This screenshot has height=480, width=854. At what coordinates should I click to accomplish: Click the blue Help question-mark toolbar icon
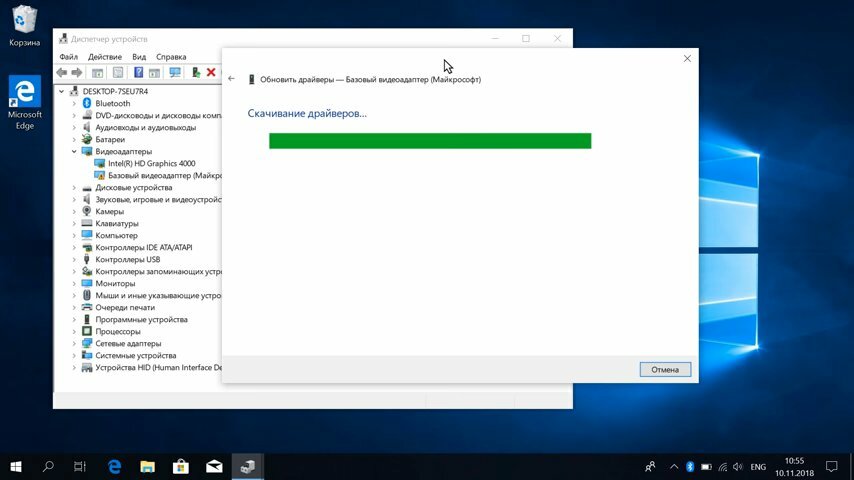pos(138,72)
